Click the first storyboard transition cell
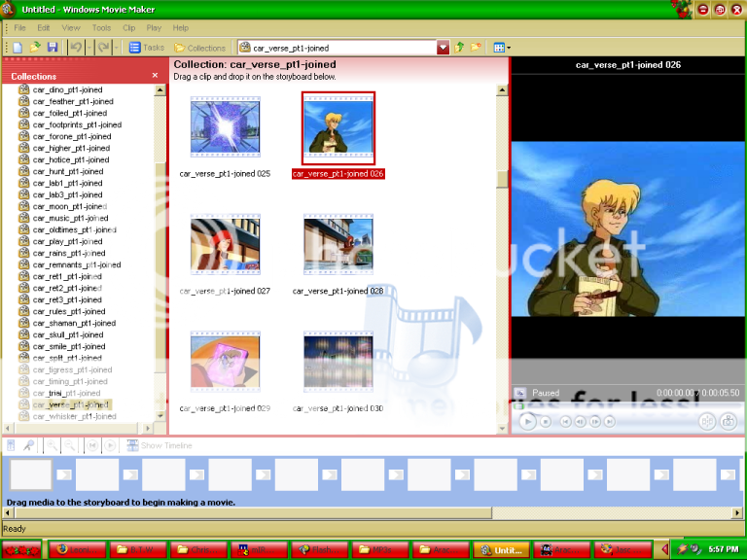The width and height of the screenshot is (747, 560). pos(64,474)
